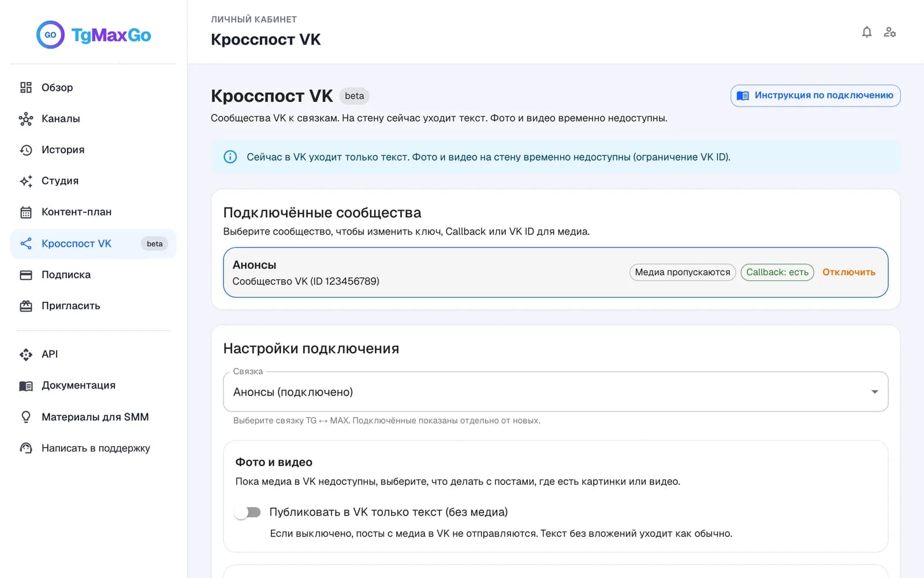
Task: Click Настройки подключения heading
Action: coord(311,349)
